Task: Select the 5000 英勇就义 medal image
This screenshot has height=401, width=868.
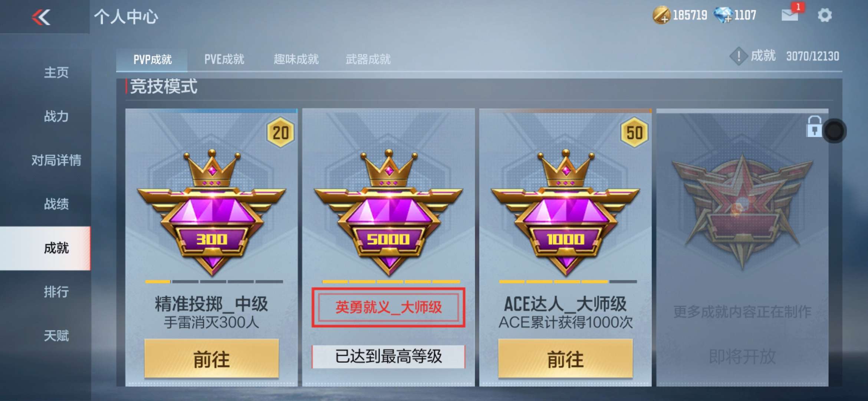Action: pyautogui.click(x=388, y=213)
